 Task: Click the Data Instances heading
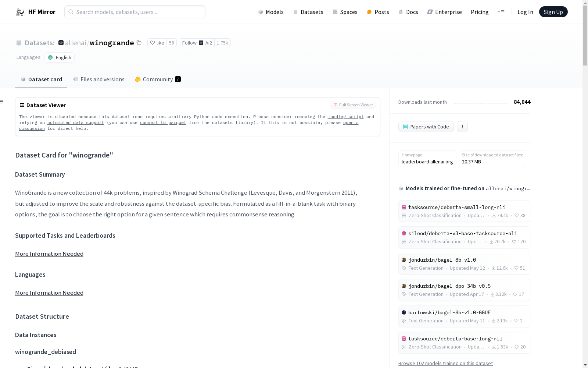(36, 335)
